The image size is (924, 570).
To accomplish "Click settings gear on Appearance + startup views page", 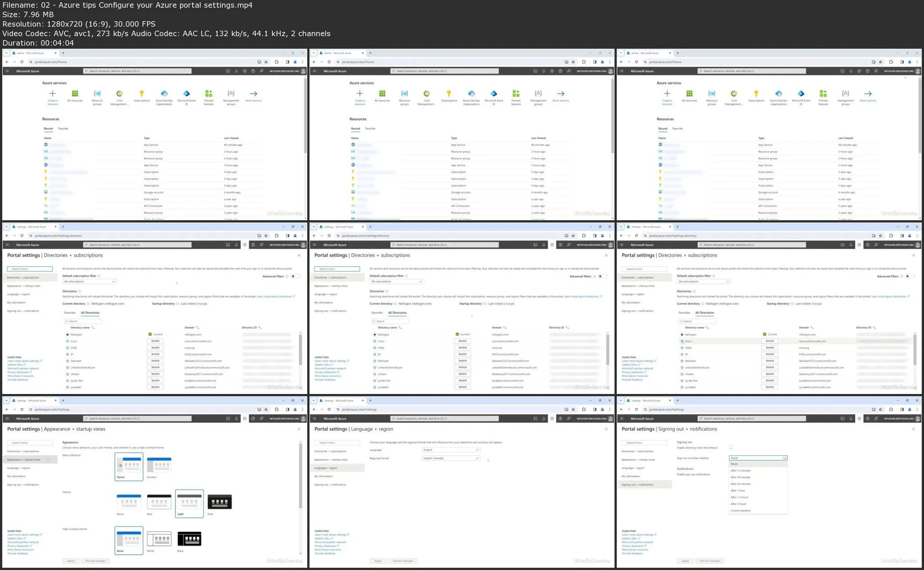I will [245, 418].
